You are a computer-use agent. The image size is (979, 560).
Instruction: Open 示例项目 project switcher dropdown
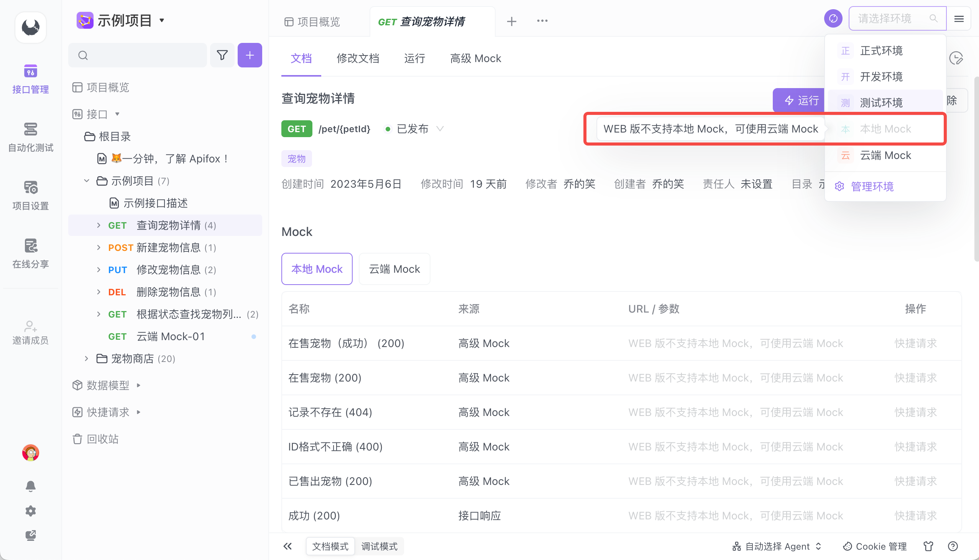click(162, 20)
